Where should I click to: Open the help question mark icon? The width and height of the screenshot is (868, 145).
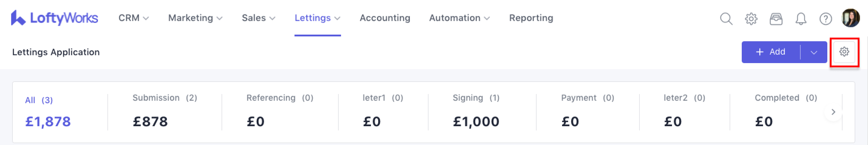(x=825, y=19)
